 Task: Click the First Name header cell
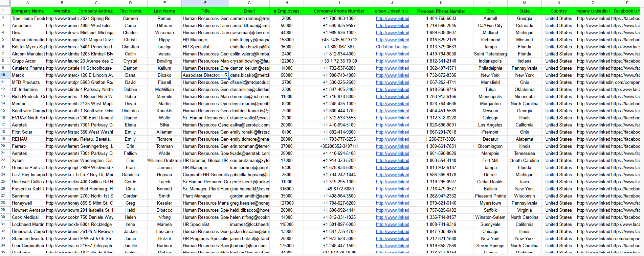[x=130, y=11]
